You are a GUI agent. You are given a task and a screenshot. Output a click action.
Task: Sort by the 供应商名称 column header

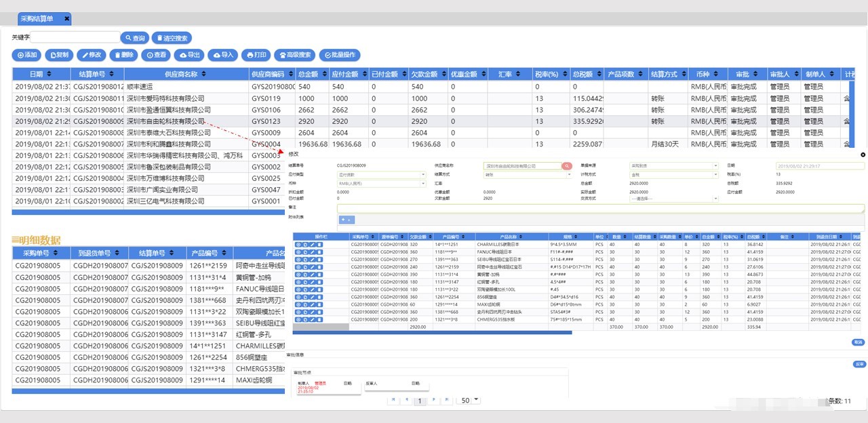click(180, 74)
